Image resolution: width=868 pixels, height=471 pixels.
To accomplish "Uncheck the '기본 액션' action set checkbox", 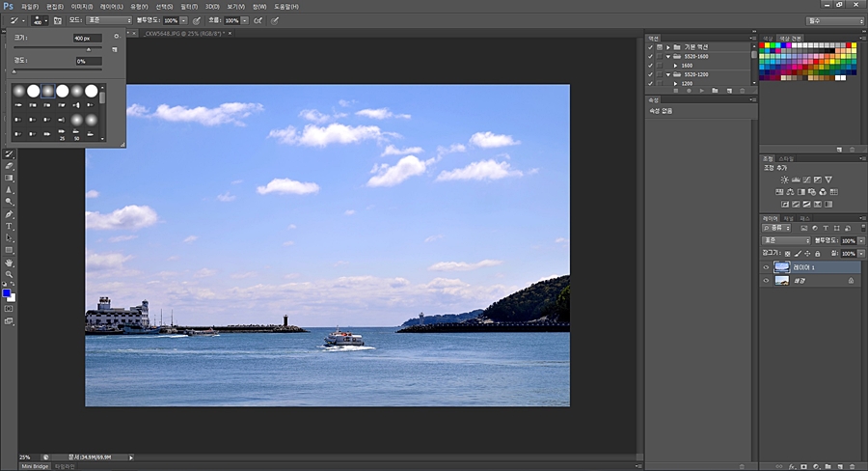I will point(650,46).
